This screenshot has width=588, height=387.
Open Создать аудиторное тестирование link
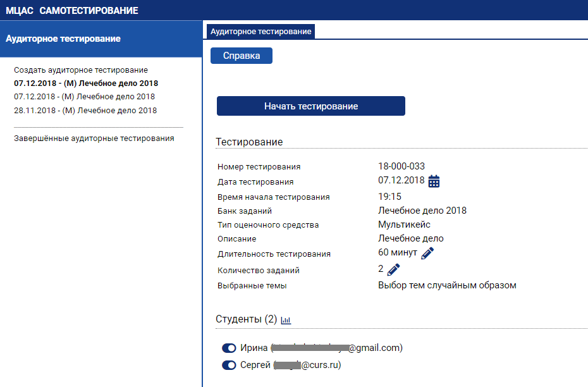pyautogui.click(x=81, y=70)
